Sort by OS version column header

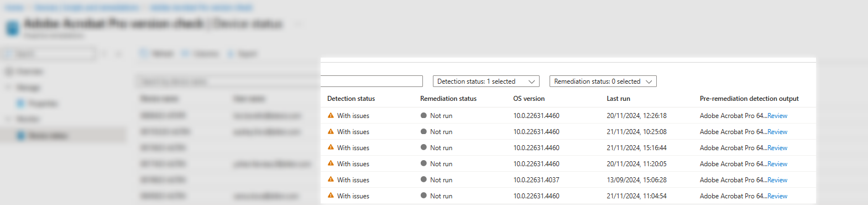coord(529,99)
